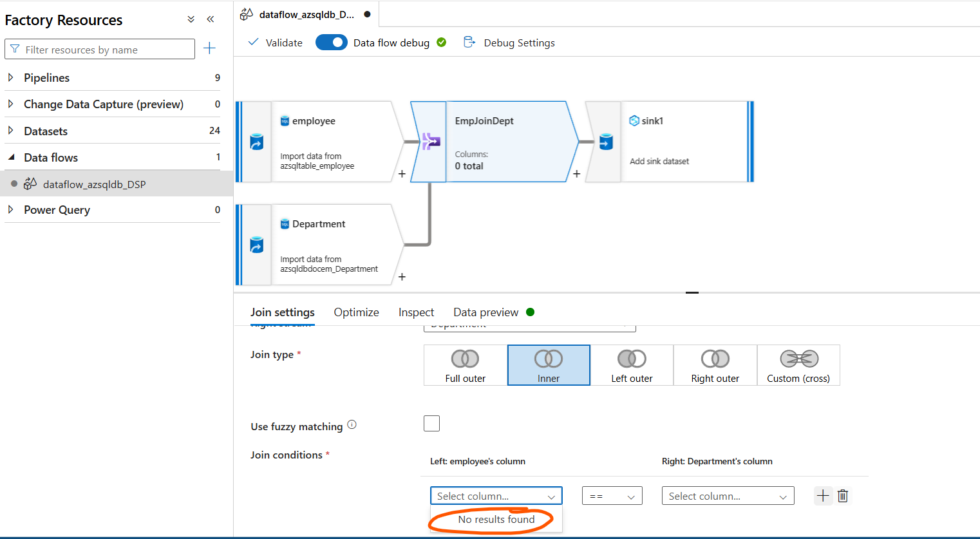
Task: Click the Filter resources by name field
Action: [x=100, y=49]
